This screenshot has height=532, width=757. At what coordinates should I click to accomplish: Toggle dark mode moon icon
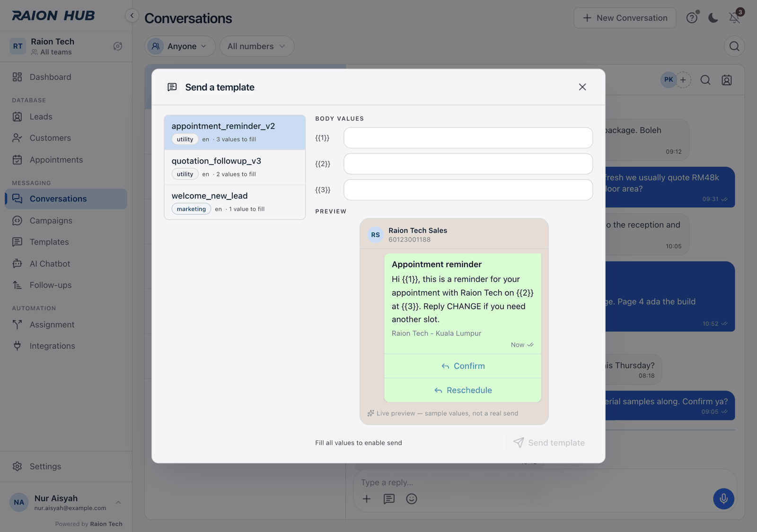point(713,18)
